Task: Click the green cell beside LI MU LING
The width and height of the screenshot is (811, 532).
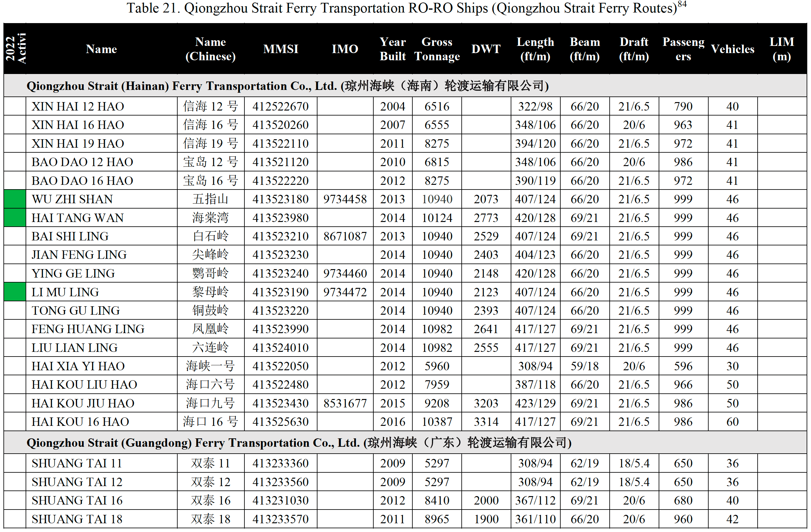Action: click(15, 292)
